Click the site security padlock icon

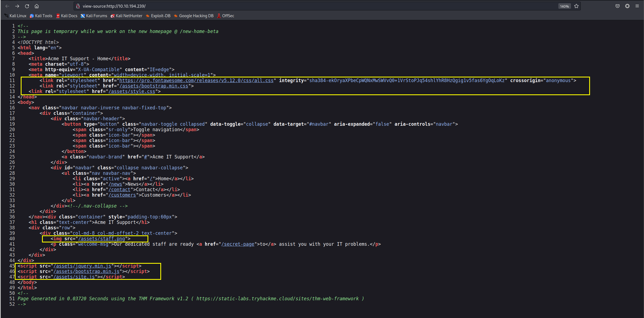pos(78,6)
